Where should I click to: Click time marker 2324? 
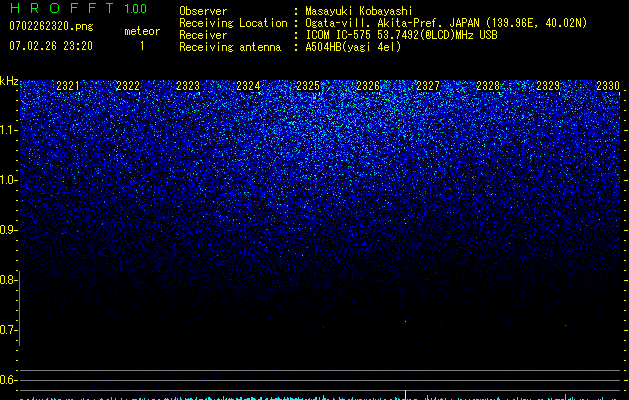248,86
